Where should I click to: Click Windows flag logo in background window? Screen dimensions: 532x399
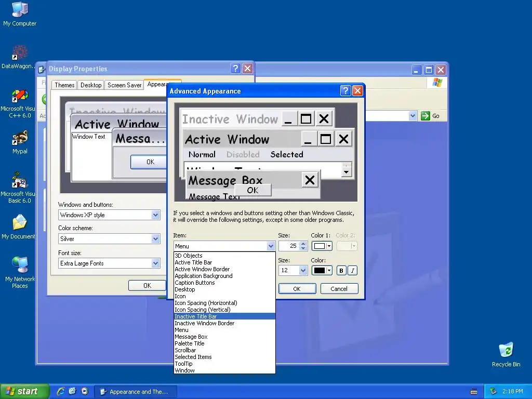click(437, 83)
